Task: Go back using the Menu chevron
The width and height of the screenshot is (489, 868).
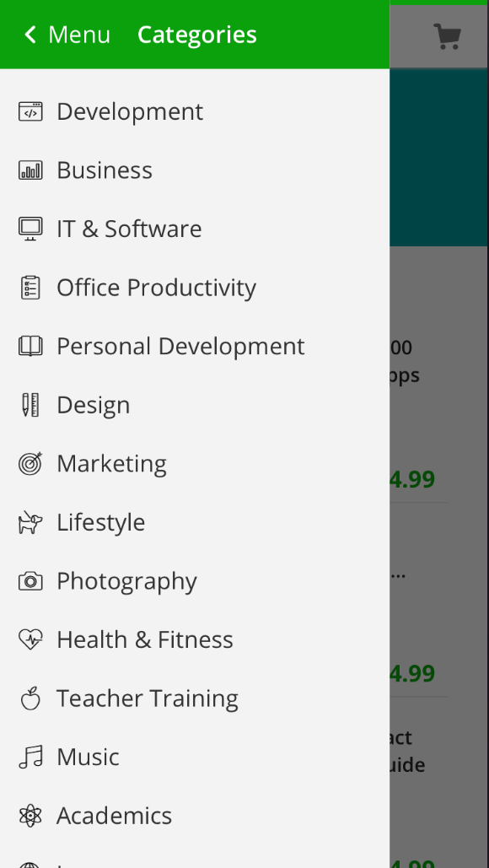Action: 30,35
